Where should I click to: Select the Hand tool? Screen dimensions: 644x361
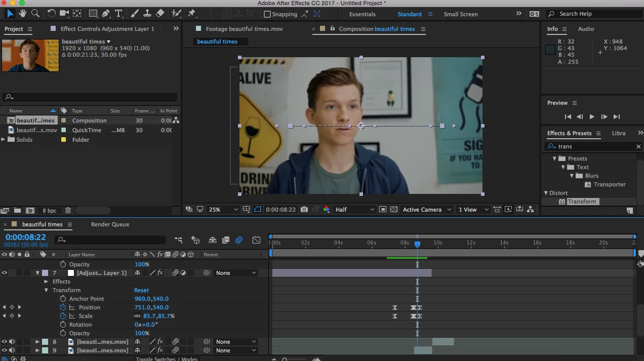(x=23, y=14)
